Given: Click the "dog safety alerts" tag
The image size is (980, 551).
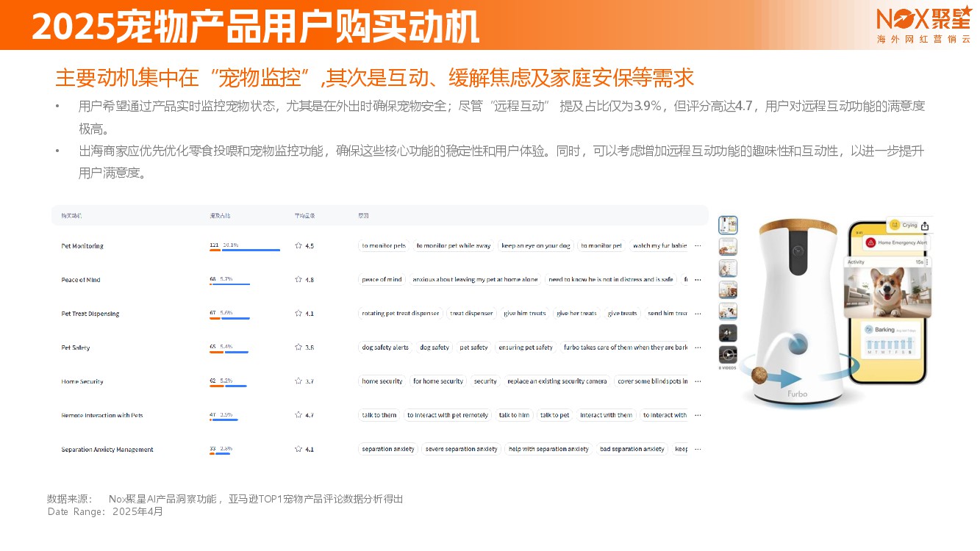Looking at the screenshot, I should (385, 347).
